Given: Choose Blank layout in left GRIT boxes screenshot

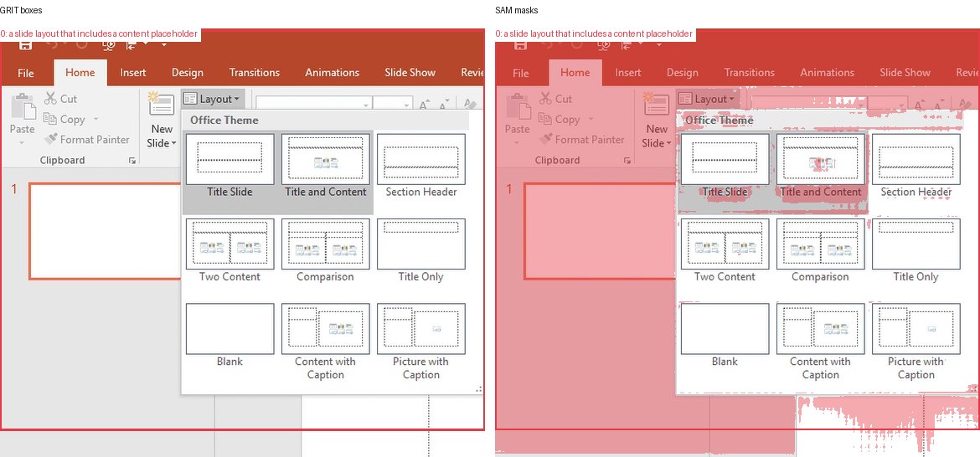Looking at the screenshot, I should pyautogui.click(x=230, y=336).
